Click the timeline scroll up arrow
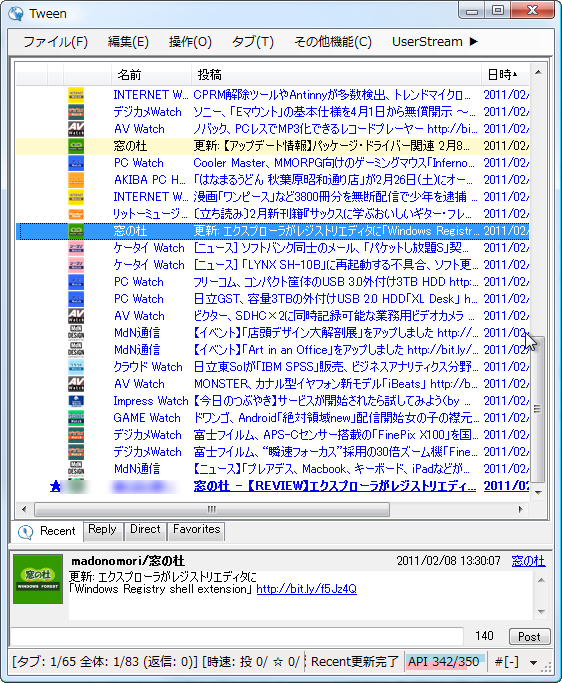Image resolution: width=562 pixels, height=683 pixels. [538, 72]
